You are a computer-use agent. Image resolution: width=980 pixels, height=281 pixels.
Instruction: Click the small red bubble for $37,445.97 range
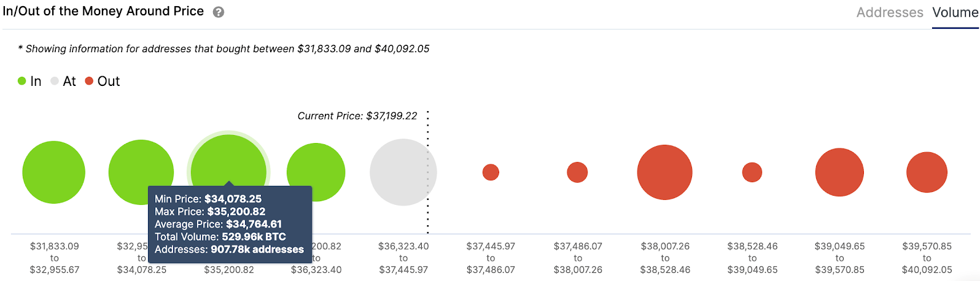(491, 172)
